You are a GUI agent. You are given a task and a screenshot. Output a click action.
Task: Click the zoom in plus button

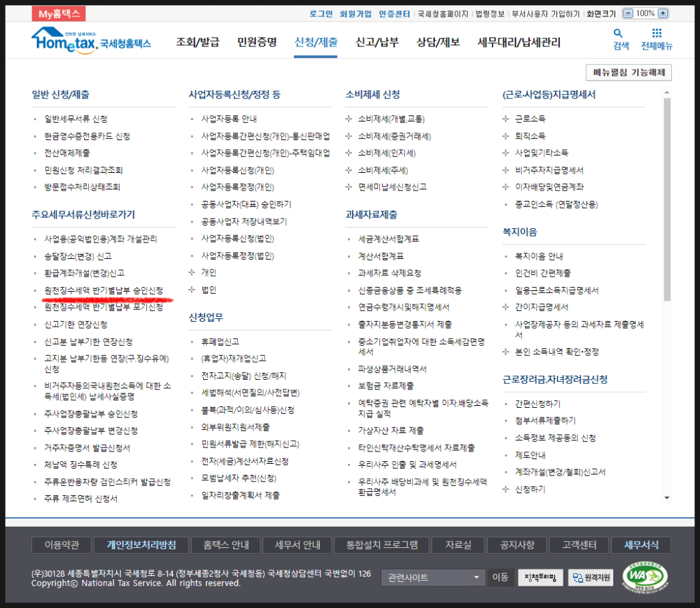click(663, 14)
